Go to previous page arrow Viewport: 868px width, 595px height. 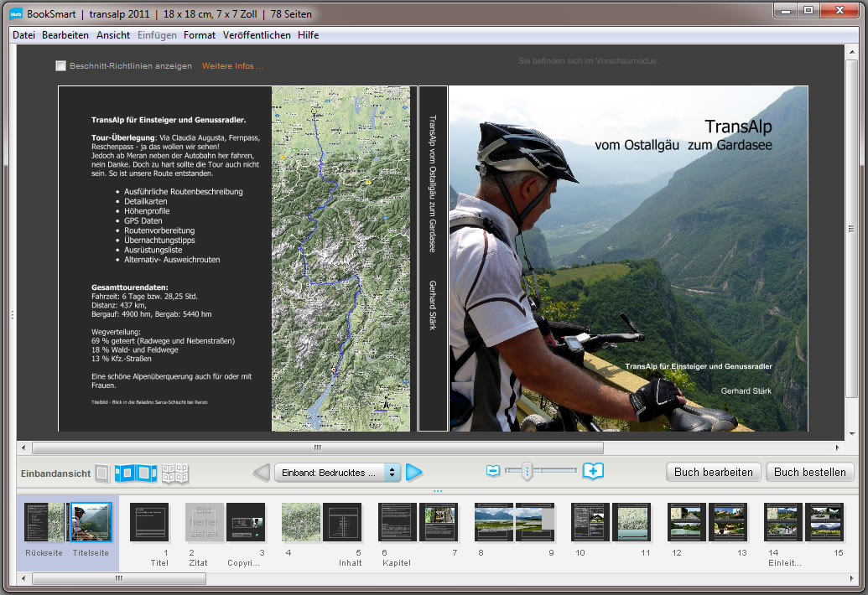pyautogui.click(x=261, y=473)
